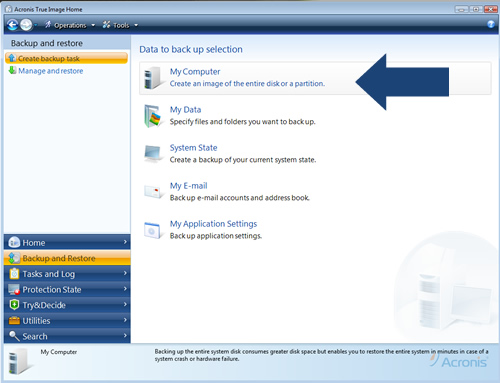Click the Back navigation arrow
Image resolution: width=500 pixels, height=383 pixels.
(x=12, y=25)
